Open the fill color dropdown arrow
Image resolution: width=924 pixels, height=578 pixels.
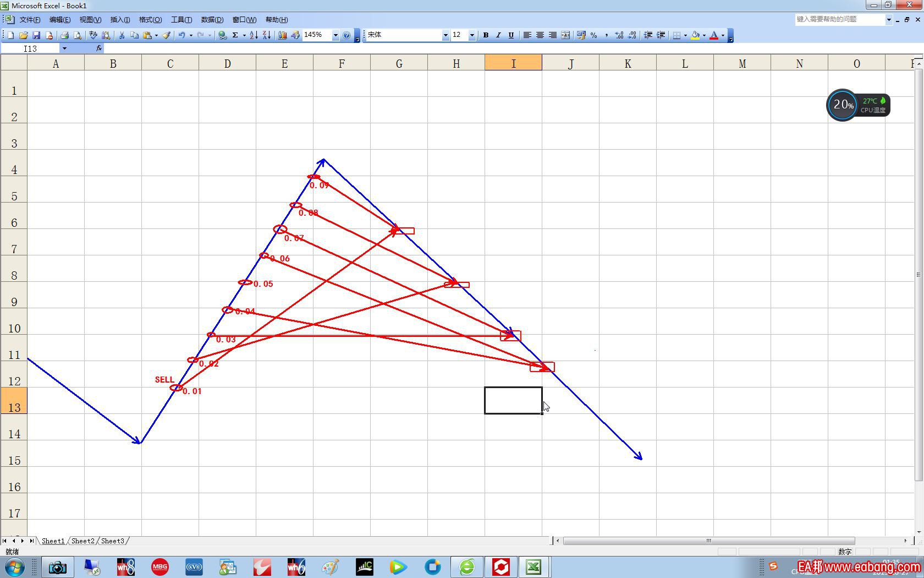tap(704, 35)
